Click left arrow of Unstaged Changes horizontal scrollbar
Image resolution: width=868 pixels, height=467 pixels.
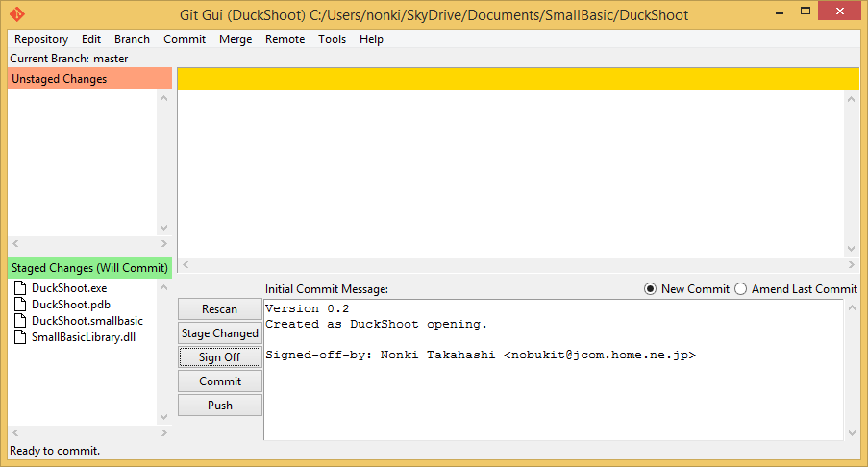(x=15, y=243)
